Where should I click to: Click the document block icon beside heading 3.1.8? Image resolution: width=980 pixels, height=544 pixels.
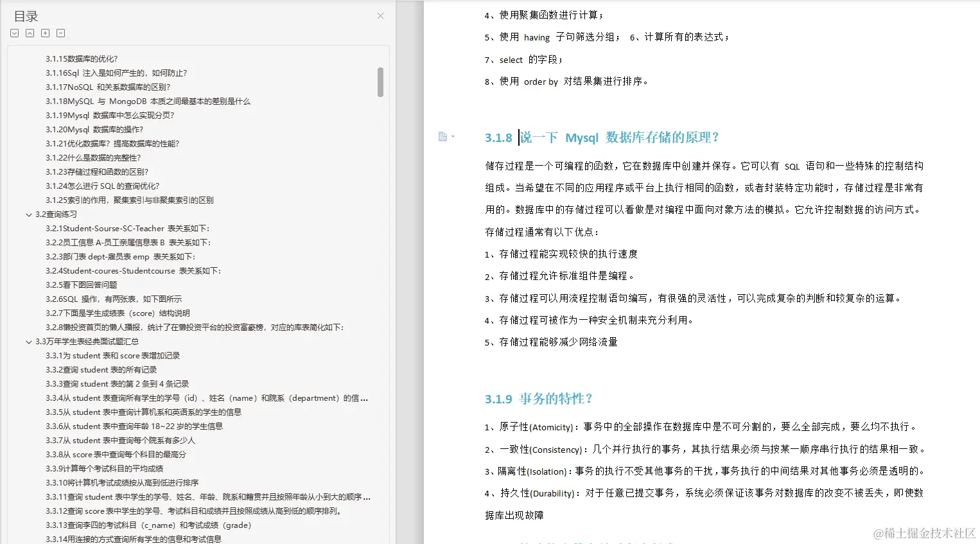click(x=442, y=136)
